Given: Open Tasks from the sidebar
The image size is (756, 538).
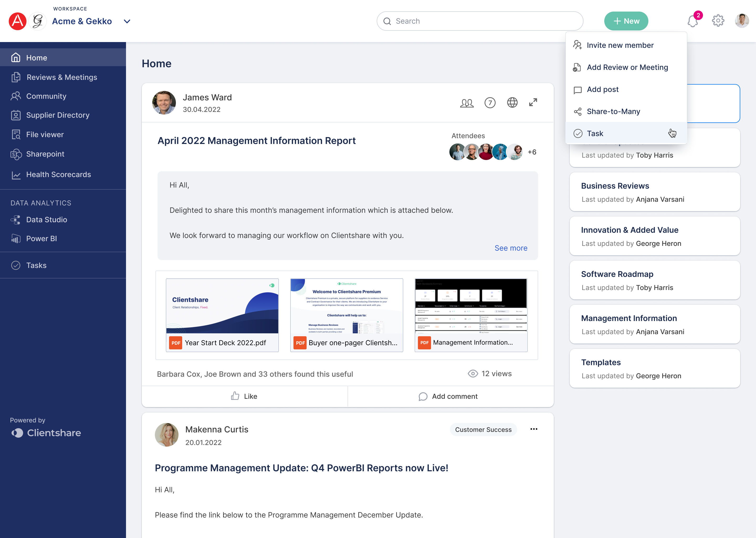Looking at the screenshot, I should point(36,265).
